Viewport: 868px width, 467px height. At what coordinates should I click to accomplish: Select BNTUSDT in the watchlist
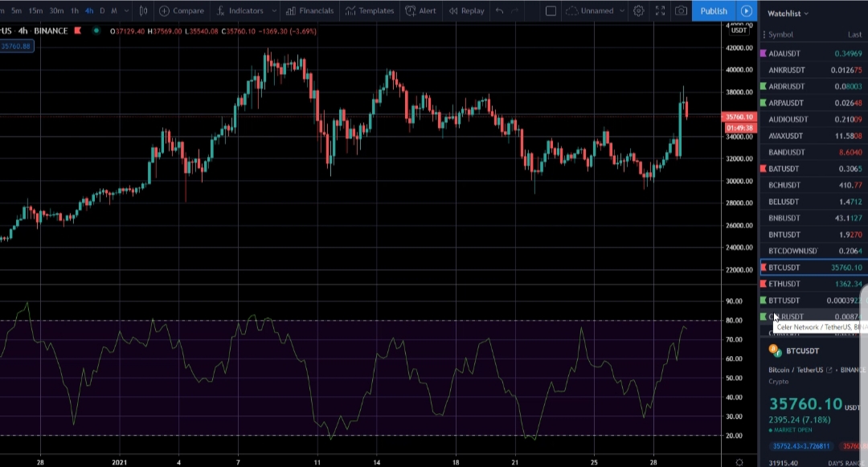[x=813, y=235]
